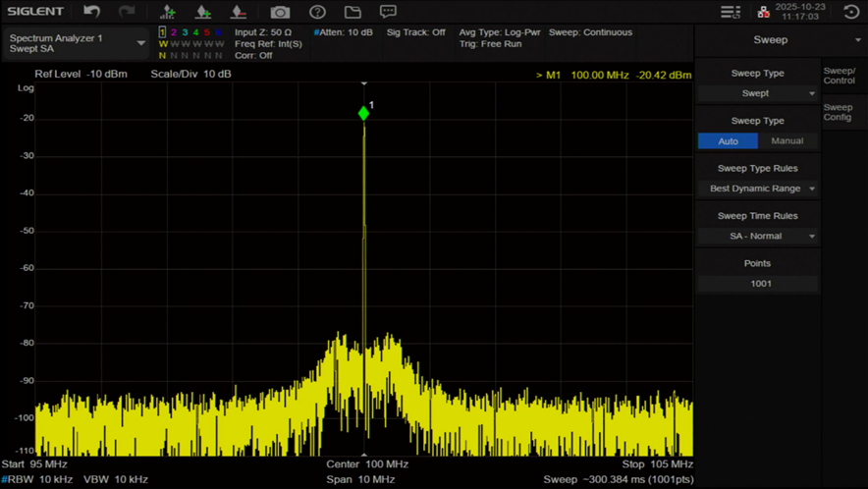Click the add peak marker icon
868x489 pixels.
pyautogui.click(x=168, y=12)
